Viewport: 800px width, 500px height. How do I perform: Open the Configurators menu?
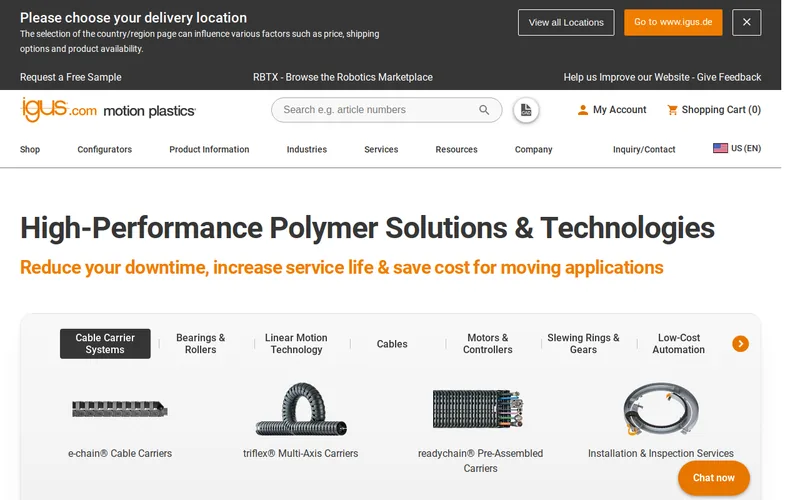(x=105, y=149)
